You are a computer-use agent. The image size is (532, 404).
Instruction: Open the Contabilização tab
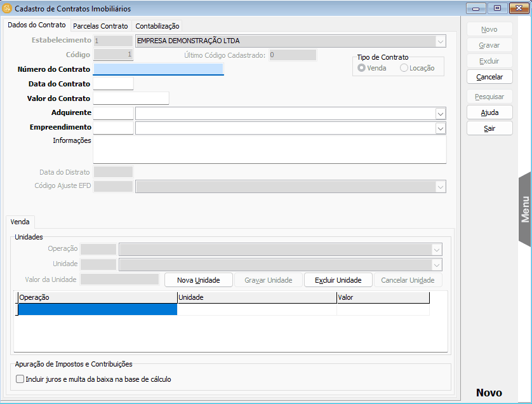(157, 26)
